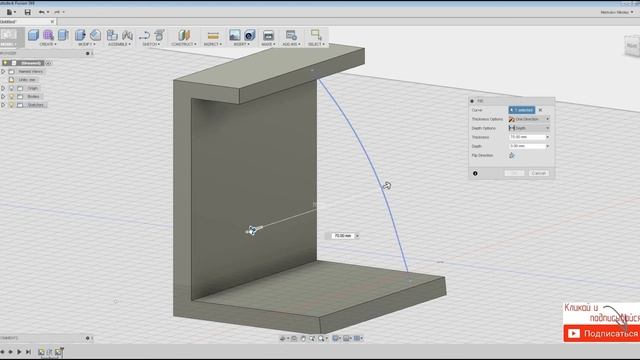
Task: Click the Extrude icon in the Create group
Action: (x=63, y=35)
